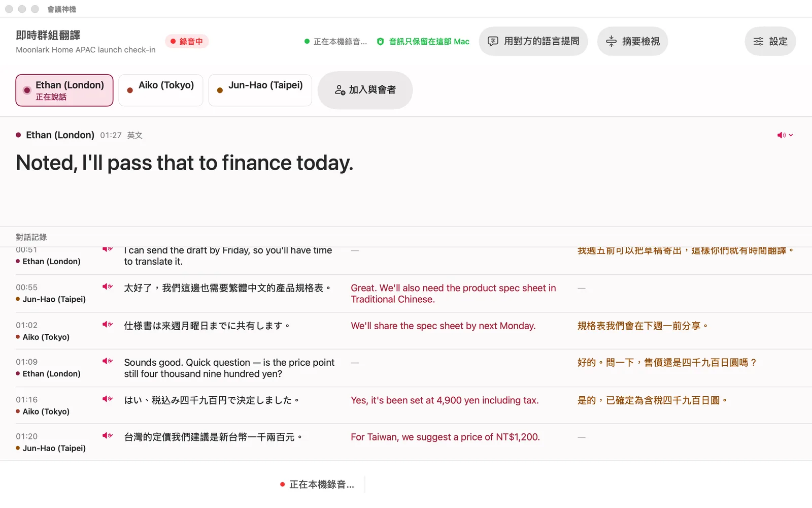Click 'For Taiwan, we suggest a price of NT$1,200.'
This screenshot has width=812, height=508.
(x=445, y=437)
